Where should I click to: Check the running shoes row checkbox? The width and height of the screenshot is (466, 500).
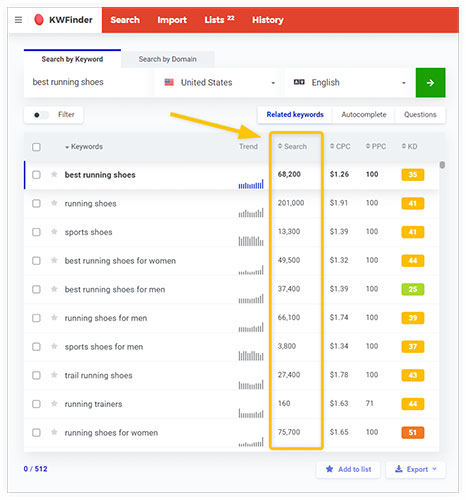36,203
